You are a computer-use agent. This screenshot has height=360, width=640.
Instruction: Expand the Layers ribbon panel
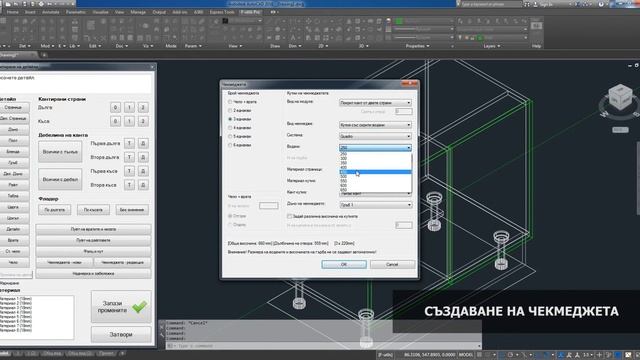point(492,46)
